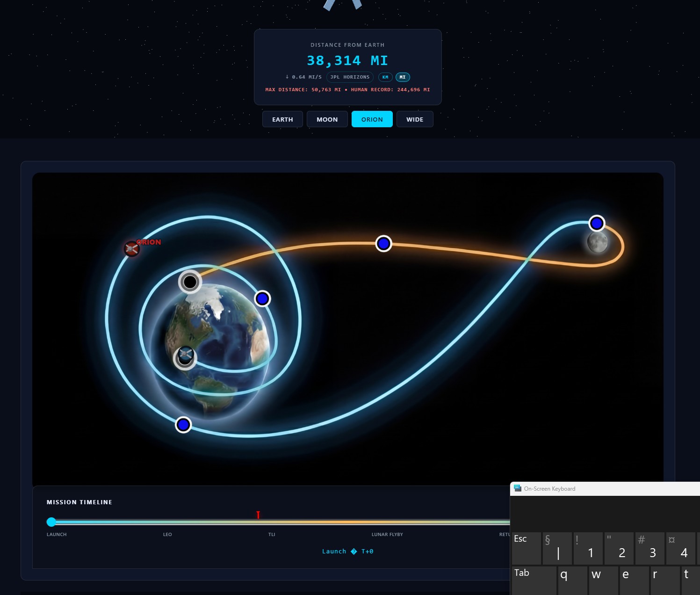Screen dimensions: 700x595
Task: Click the w key on the On-Screen Keyboard
Action: coord(604,581)
